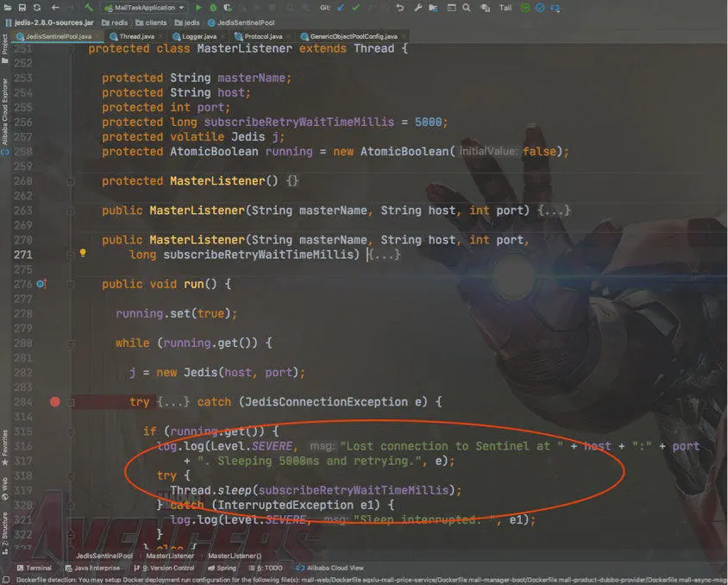Start debugging with the bug icon
Screen dimensions: 728x585
(x=213, y=8)
